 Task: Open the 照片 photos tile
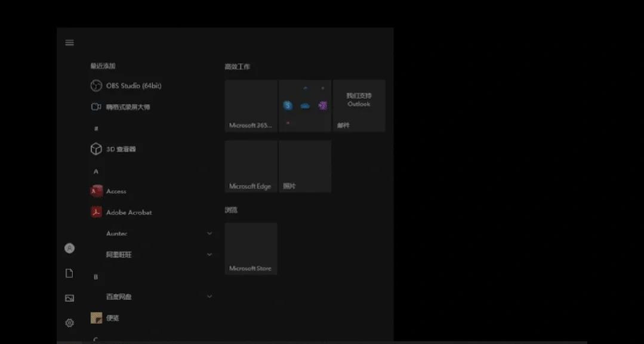coord(304,166)
